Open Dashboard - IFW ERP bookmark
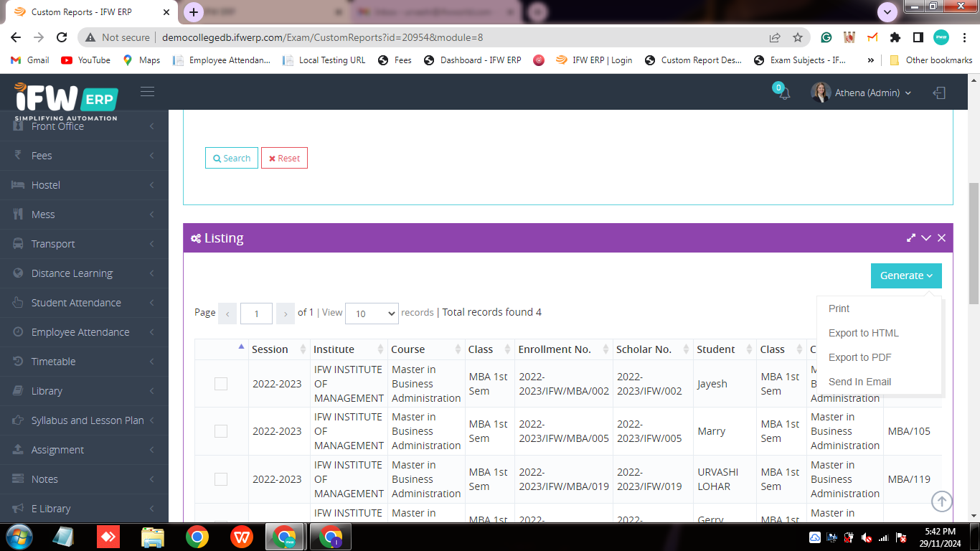 tap(473, 60)
